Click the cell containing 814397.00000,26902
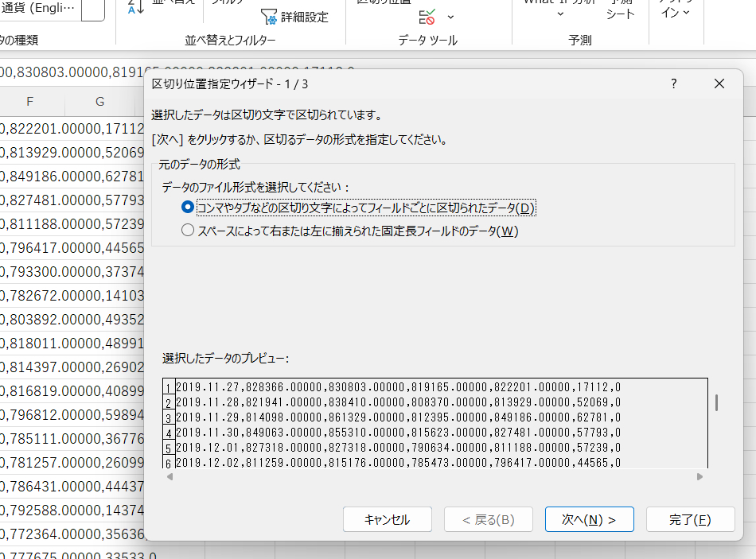This screenshot has height=559, width=756. (x=72, y=367)
